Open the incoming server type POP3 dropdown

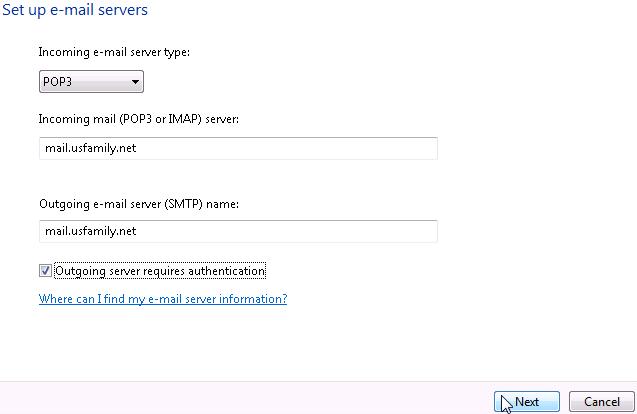click(91, 82)
